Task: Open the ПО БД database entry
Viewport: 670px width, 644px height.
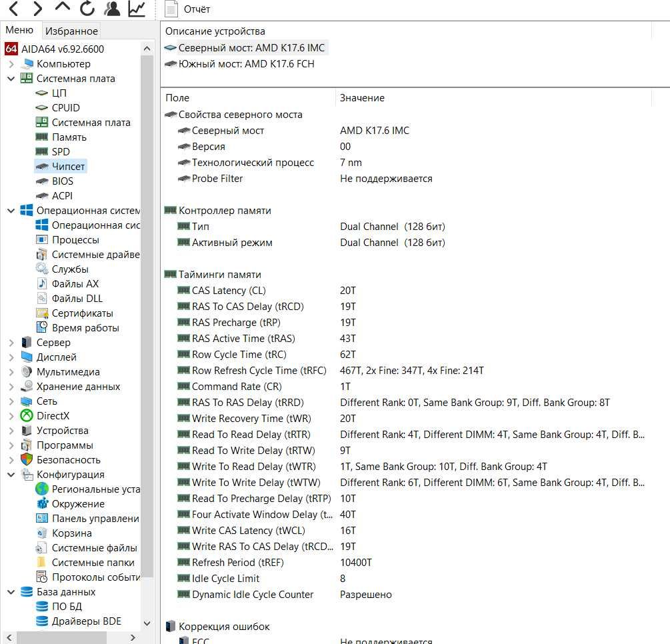Action: 67,607
